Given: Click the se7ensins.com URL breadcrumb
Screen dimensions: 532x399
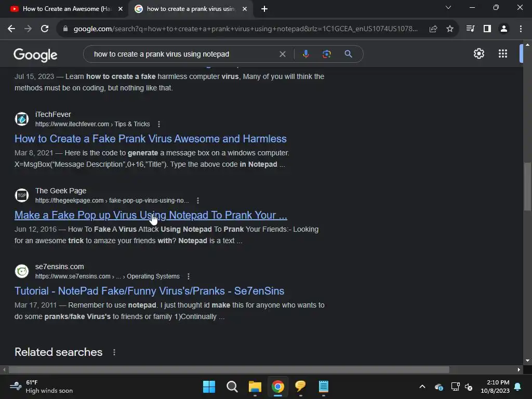Looking at the screenshot, I should [108, 276].
